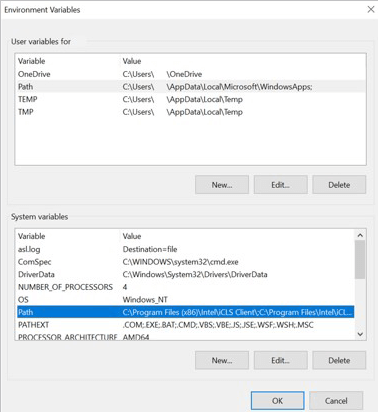Select the TMP user variable row
Screen dimensions: 378x412
[x=190, y=112]
